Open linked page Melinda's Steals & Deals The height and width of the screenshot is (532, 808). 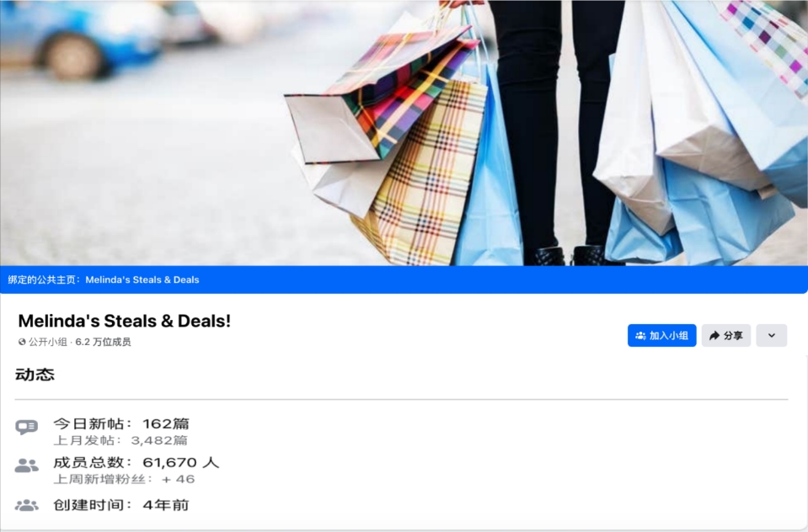click(x=142, y=279)
